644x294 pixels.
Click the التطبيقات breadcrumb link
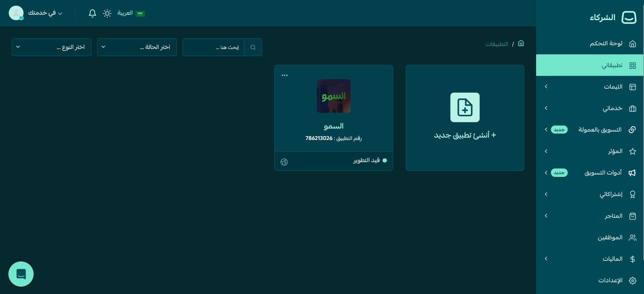pyautogui.click(x=497, y=44)
